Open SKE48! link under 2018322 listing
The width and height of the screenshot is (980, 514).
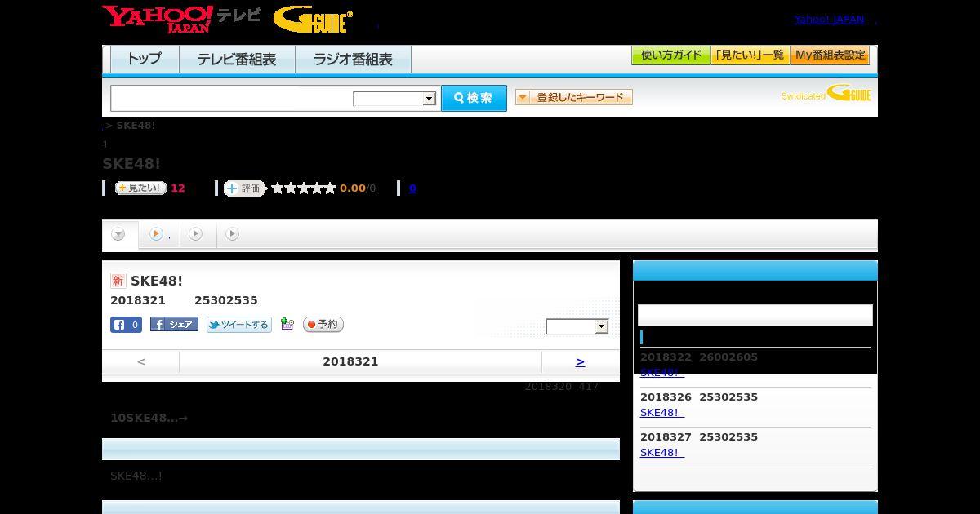tap(662, 373)
